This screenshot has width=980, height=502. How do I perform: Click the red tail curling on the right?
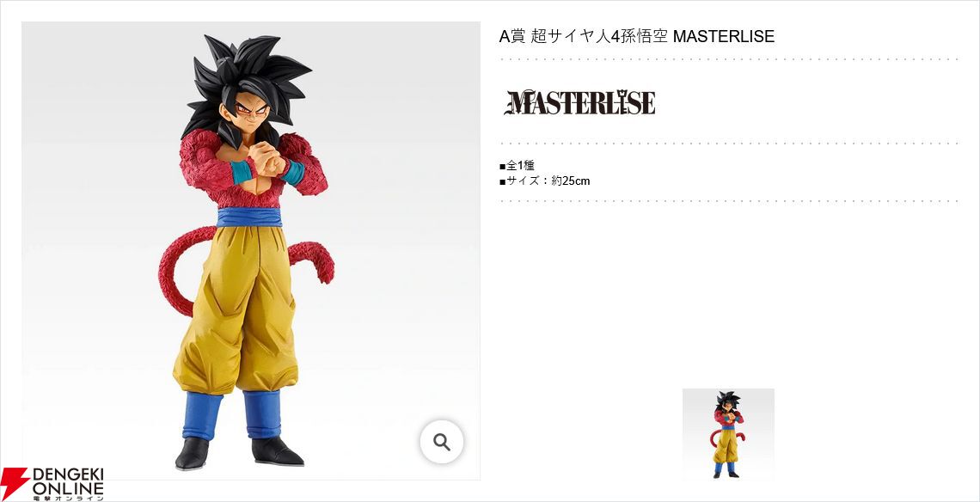314,258
